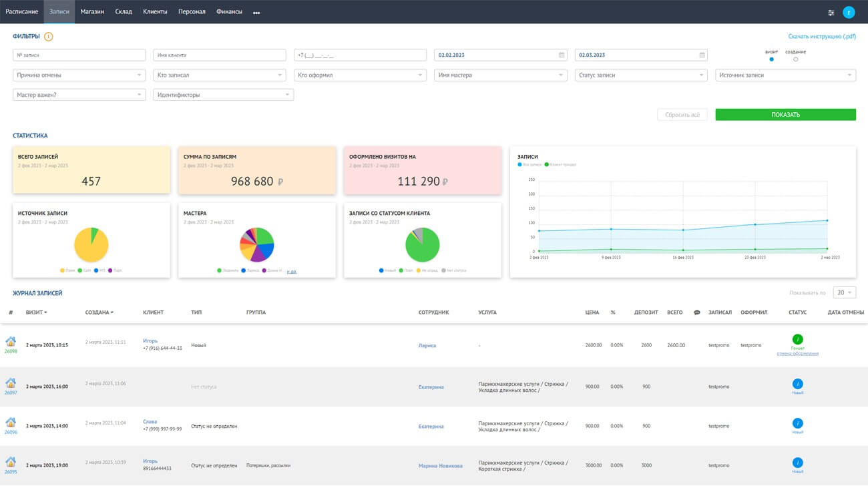Select the 'создание' radio button
This screenshot has width=868, height=488.
point(795,59)
